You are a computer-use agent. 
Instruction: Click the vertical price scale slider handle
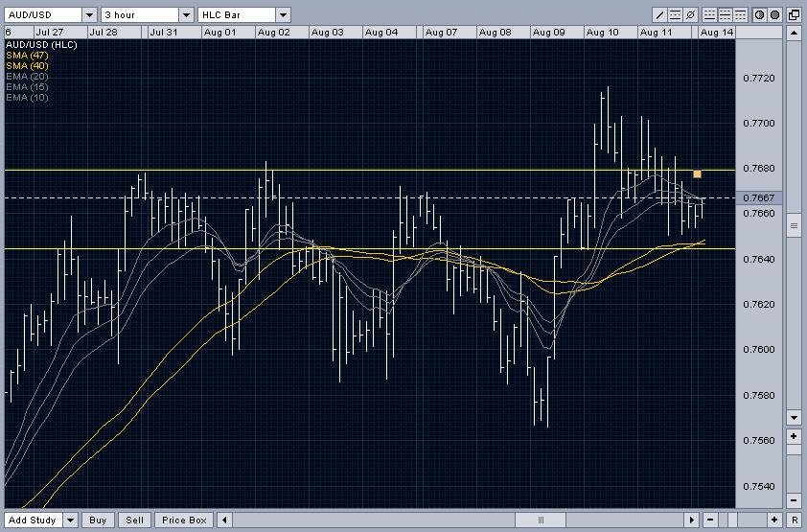[794, 225]
